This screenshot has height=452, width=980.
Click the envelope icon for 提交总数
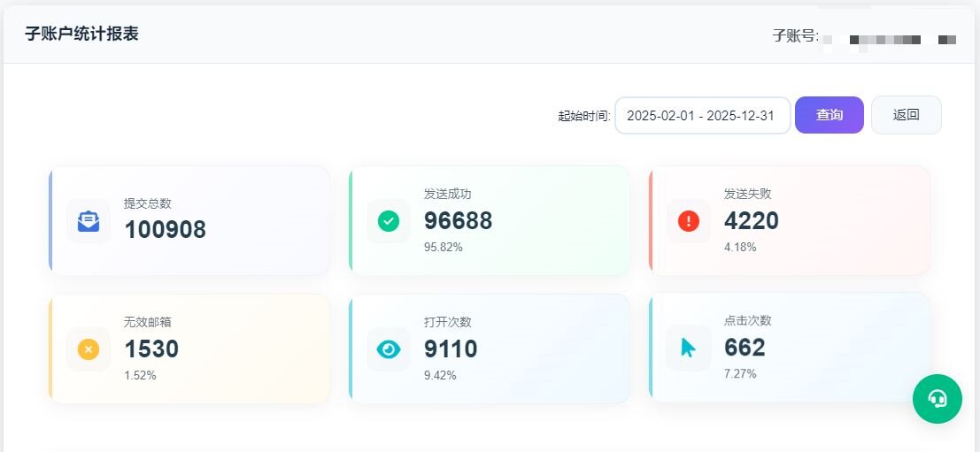(89, 221)
